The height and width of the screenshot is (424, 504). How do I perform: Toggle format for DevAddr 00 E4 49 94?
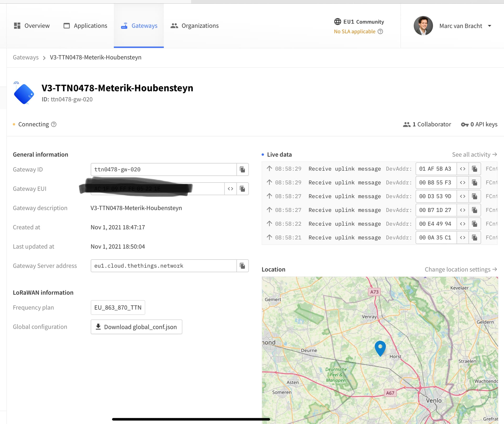463,224
